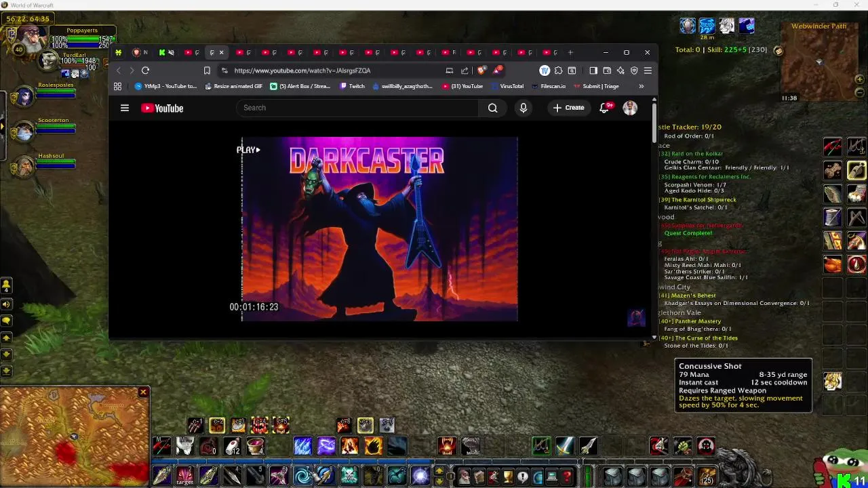
Task: Select party member Hashsoul portrait
Action: click(x=24, y=167)
